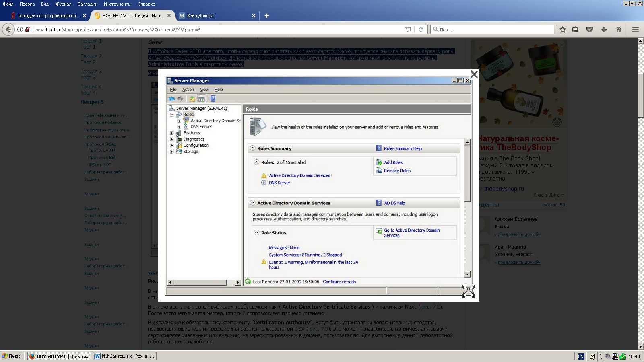Expand Active Directory Domain Services tree node
This screenshot has height=362, width=644.
tap(179, 121)
